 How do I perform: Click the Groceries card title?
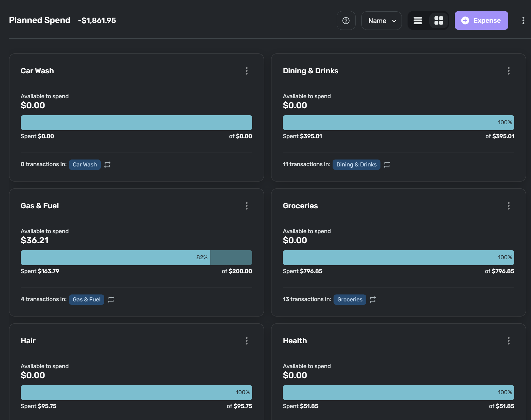[x=300, y=206]
